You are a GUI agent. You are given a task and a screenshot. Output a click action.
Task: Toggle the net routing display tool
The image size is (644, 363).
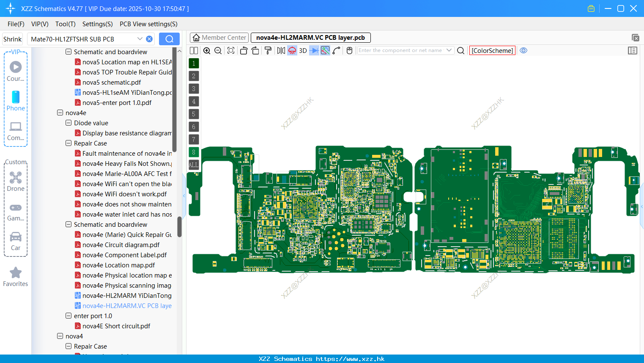(325, 50)
